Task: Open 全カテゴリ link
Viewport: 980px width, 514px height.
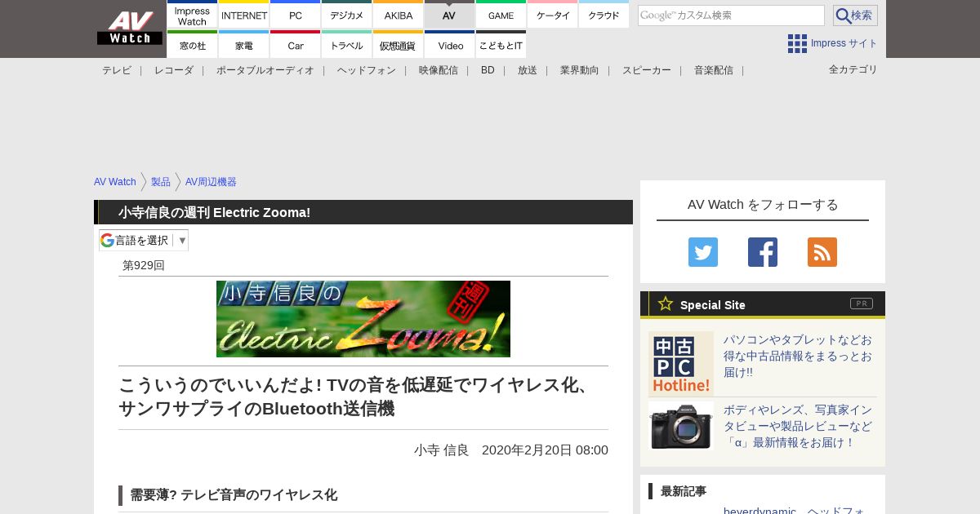Action: click(x=853, y=69)
